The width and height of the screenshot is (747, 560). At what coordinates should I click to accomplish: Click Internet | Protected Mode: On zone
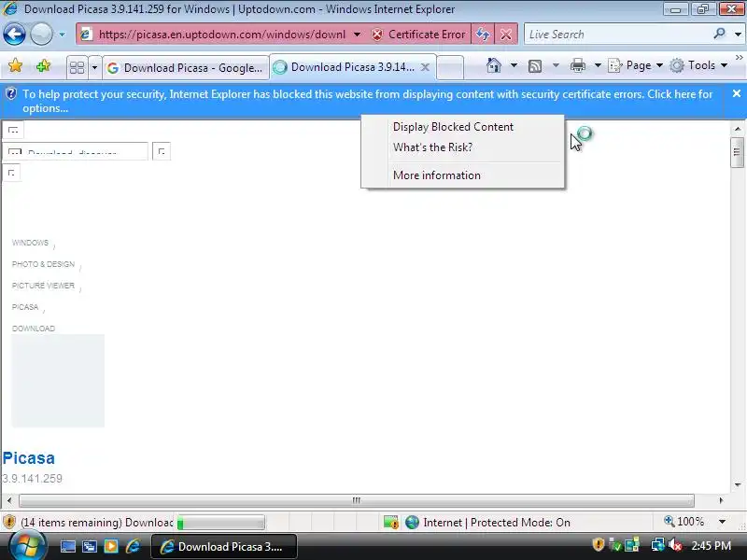(x=487, y=523)
